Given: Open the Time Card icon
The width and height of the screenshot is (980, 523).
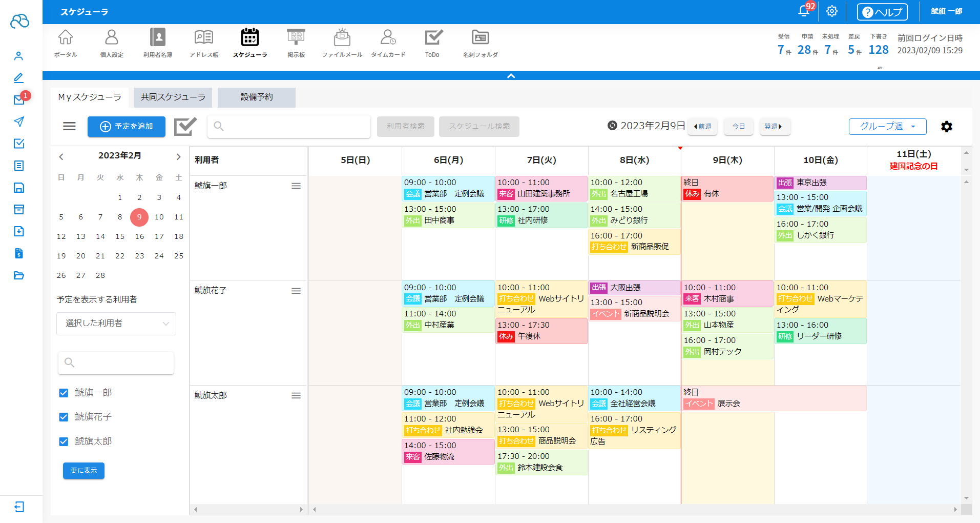Looking at the screenshot, I should (x=388, y=43).
